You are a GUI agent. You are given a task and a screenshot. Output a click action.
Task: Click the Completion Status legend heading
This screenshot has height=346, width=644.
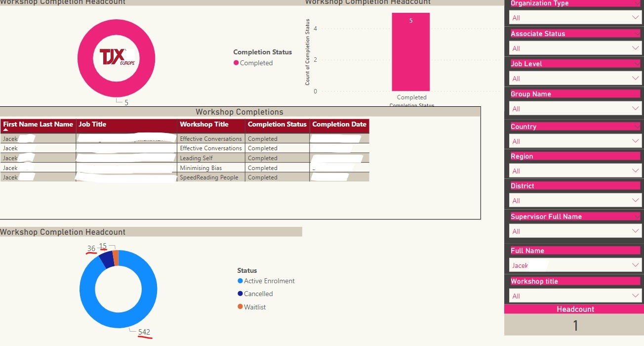[x=262, y=52]
